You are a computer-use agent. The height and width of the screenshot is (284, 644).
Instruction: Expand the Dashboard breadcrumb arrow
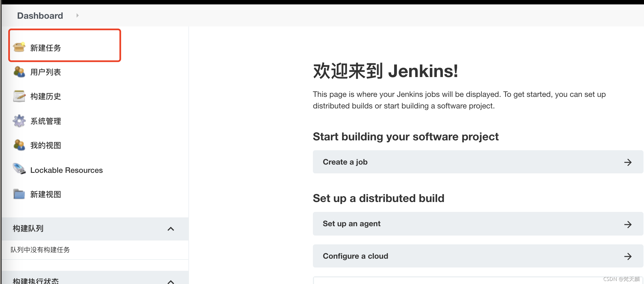click(x=77, y=15)
